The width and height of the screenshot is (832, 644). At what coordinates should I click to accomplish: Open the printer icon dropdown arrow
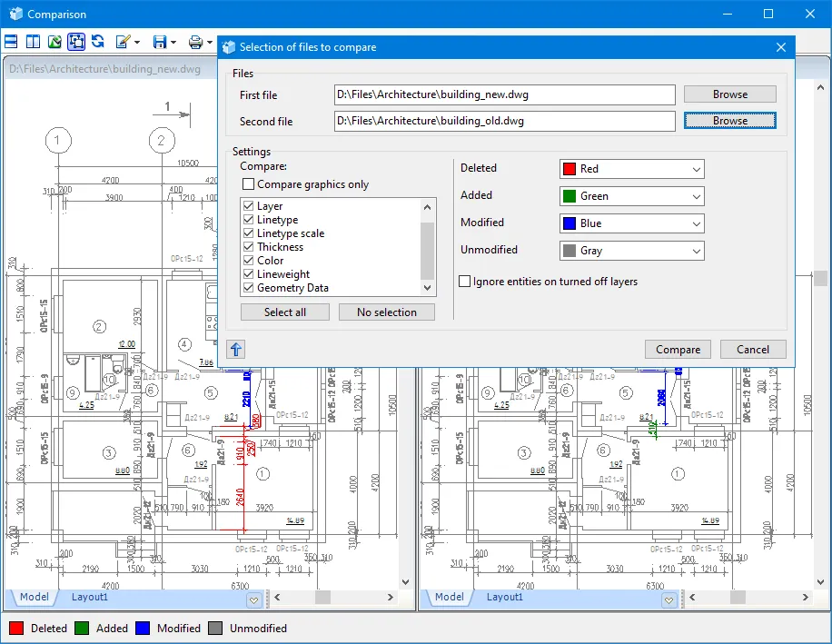tap(210, 42)
